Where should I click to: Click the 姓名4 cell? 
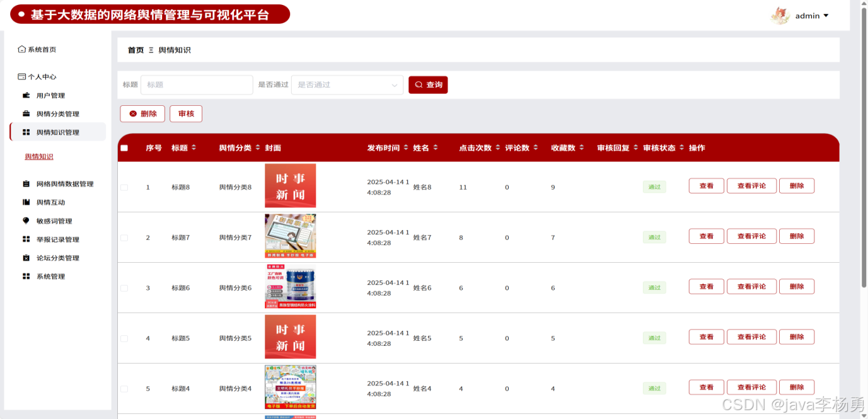[422, 389]
